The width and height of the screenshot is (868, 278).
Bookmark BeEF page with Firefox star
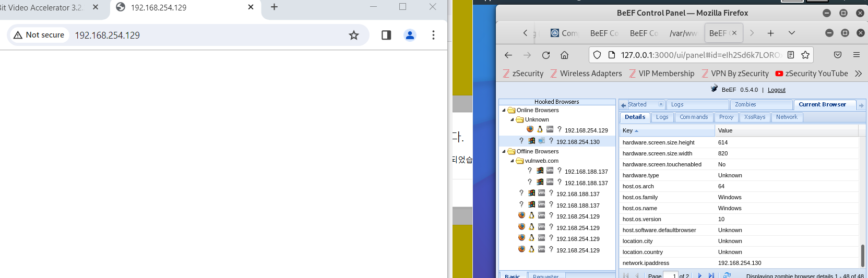click(x=805, y=55)
